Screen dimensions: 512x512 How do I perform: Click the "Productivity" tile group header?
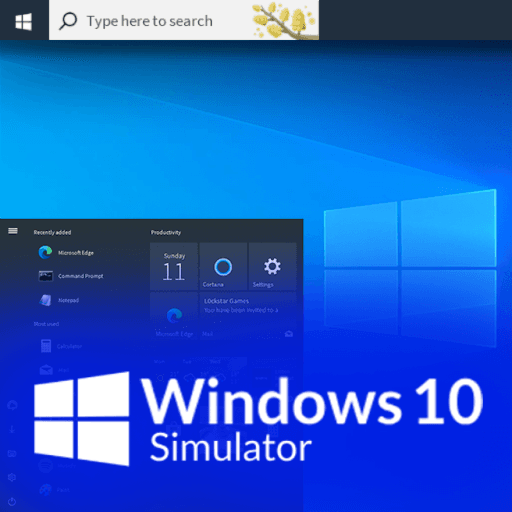coord(166,232)
